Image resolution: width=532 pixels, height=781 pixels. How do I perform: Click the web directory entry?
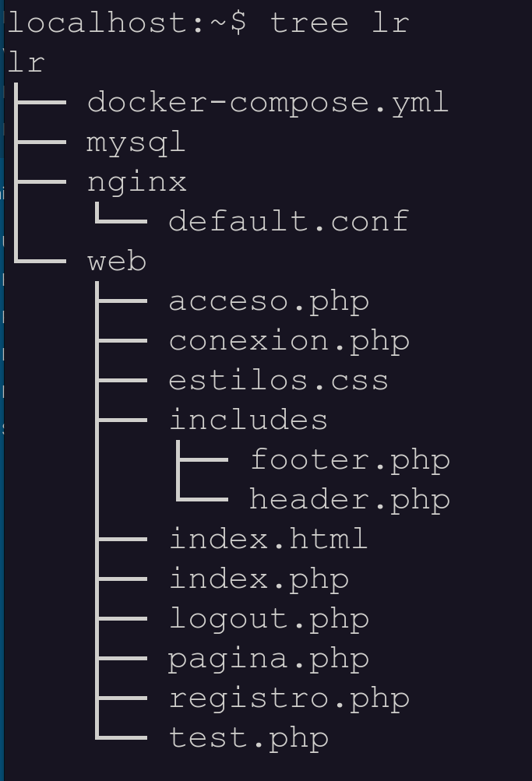pos(117,262)
